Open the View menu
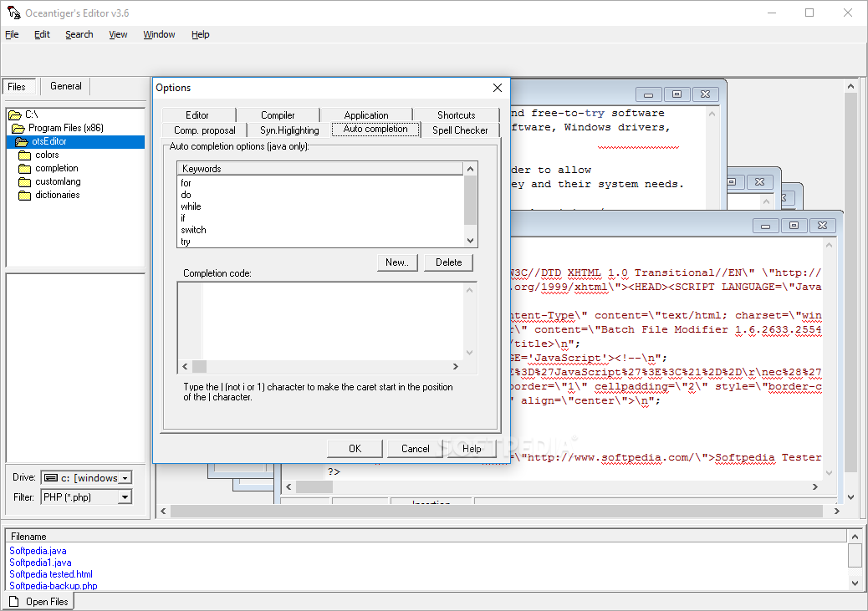The image size is (868, 611). pos(118,34)
